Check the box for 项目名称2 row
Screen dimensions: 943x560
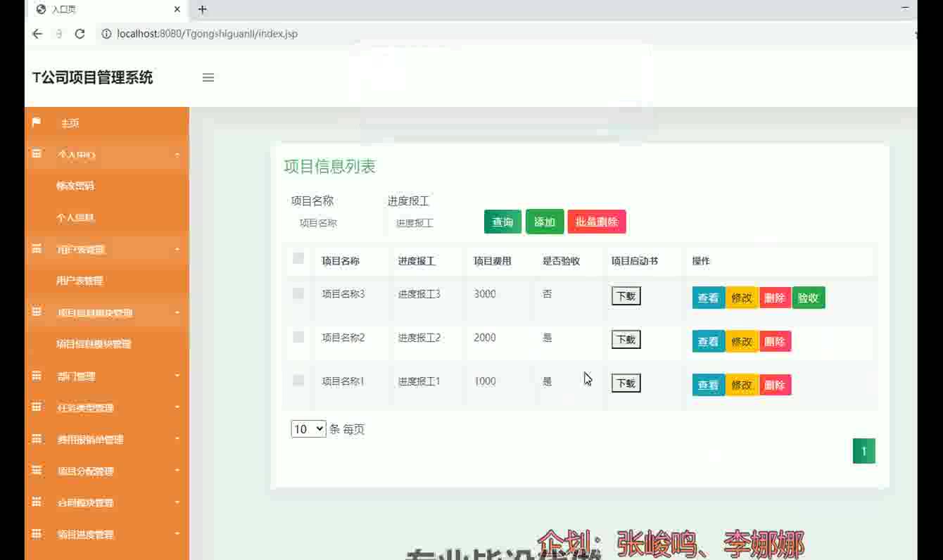(298, 337)
